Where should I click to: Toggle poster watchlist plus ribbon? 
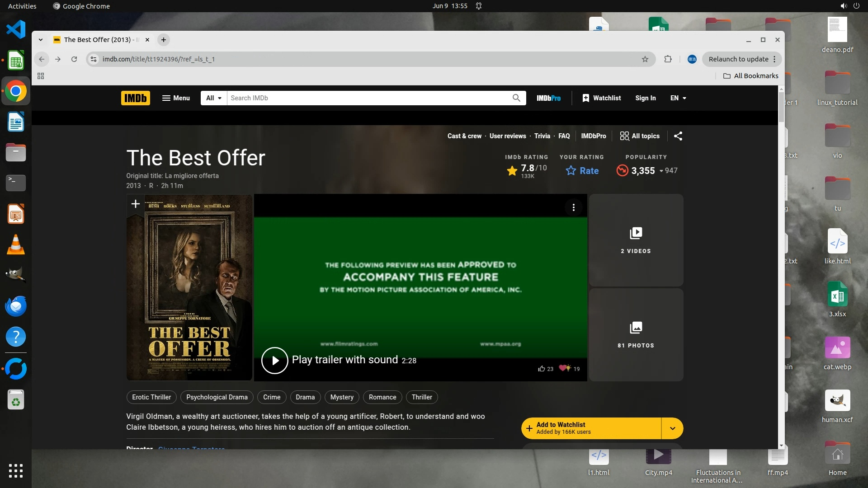[136, 204]
